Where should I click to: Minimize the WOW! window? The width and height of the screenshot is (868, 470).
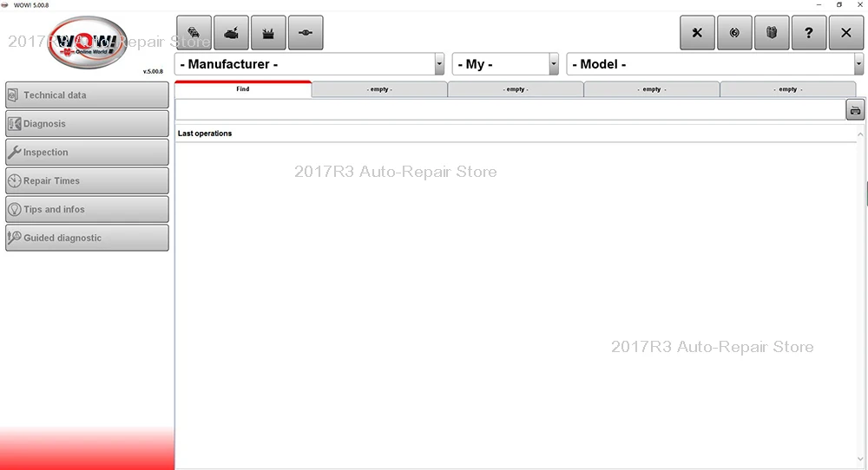point(819,5)
